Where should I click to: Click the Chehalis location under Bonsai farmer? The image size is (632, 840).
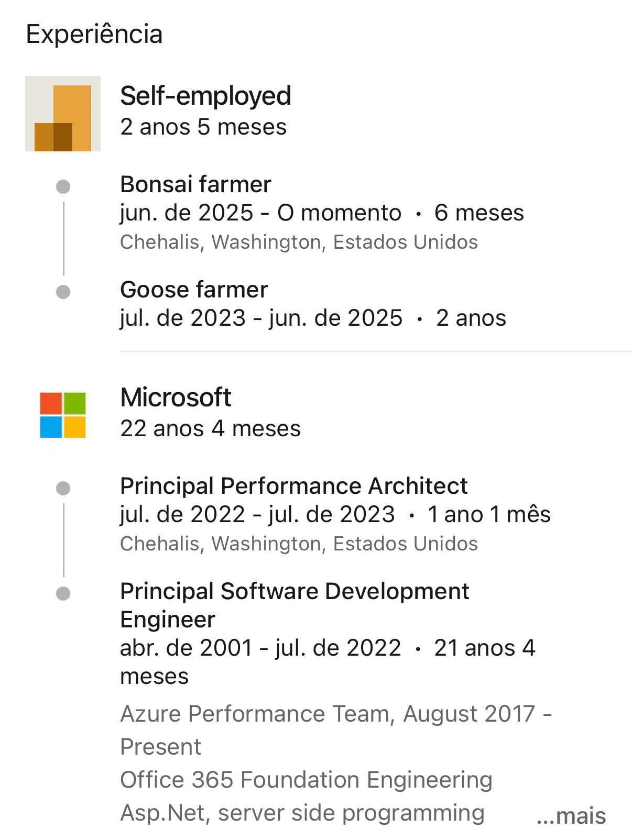(299, 242)
